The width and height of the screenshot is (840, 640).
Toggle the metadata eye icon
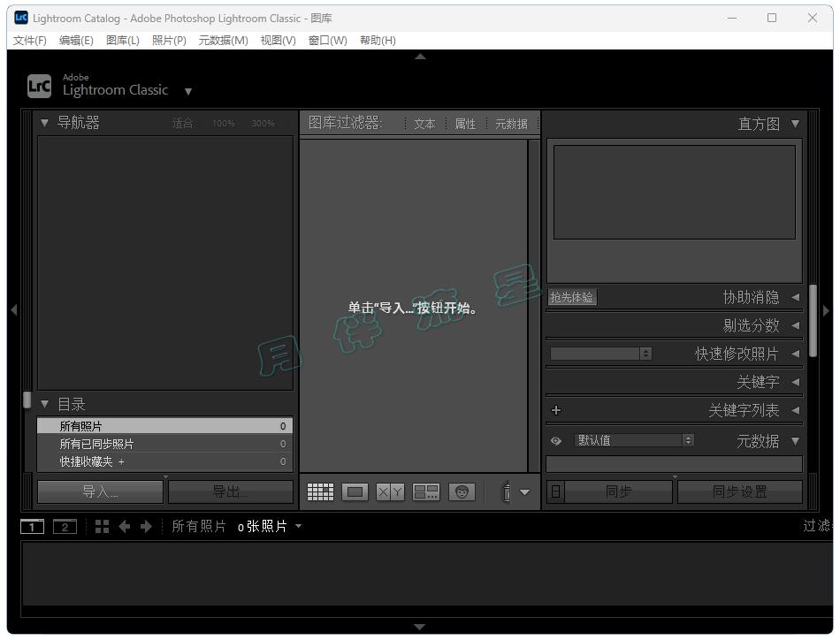pyautogui.click(x=556, y=440)
